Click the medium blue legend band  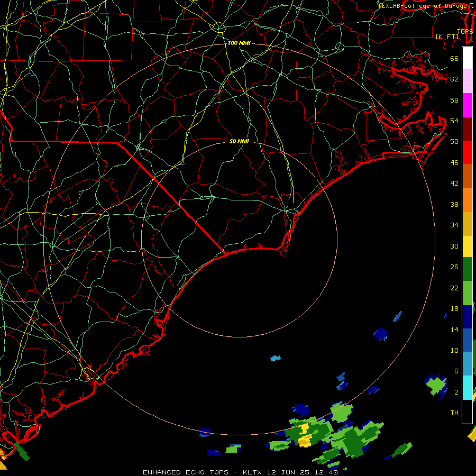click(x=467, y=340)
